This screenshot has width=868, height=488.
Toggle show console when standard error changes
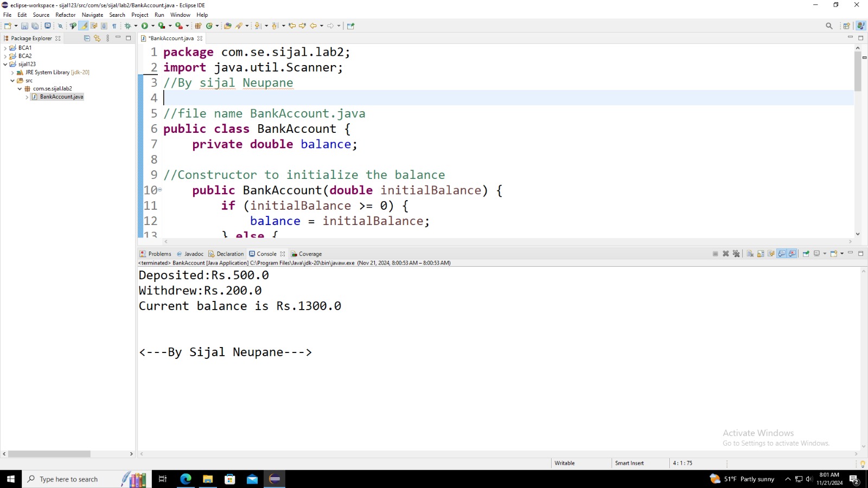tap(792, 253)
